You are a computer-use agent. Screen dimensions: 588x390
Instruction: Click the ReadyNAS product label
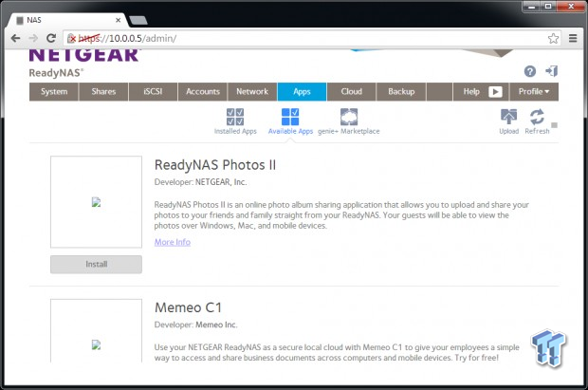(x=56, y=73)
